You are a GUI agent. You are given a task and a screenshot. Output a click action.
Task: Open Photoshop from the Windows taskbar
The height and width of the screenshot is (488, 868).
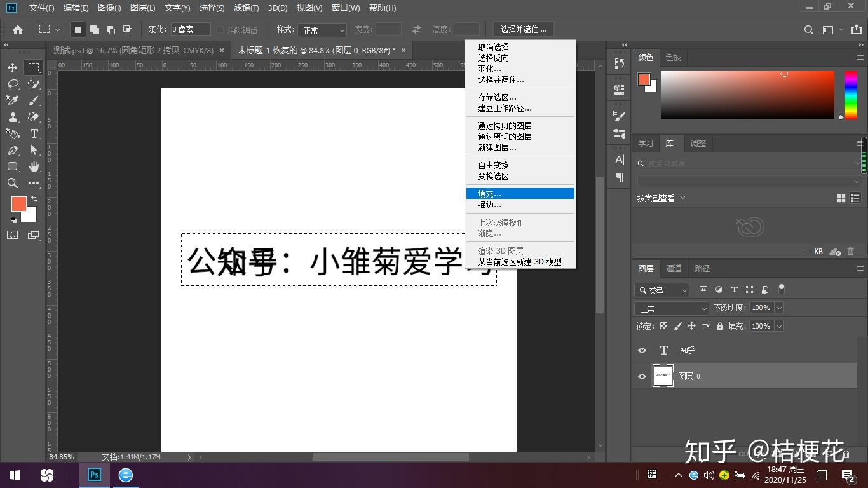pyautogui.click(x=95, y=475)
